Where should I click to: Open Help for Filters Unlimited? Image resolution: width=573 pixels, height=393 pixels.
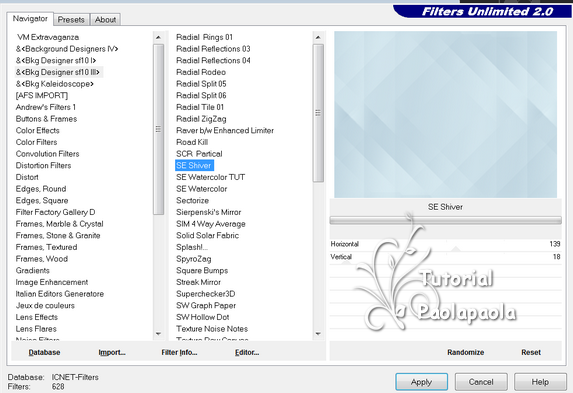click(x=540, y=382)
